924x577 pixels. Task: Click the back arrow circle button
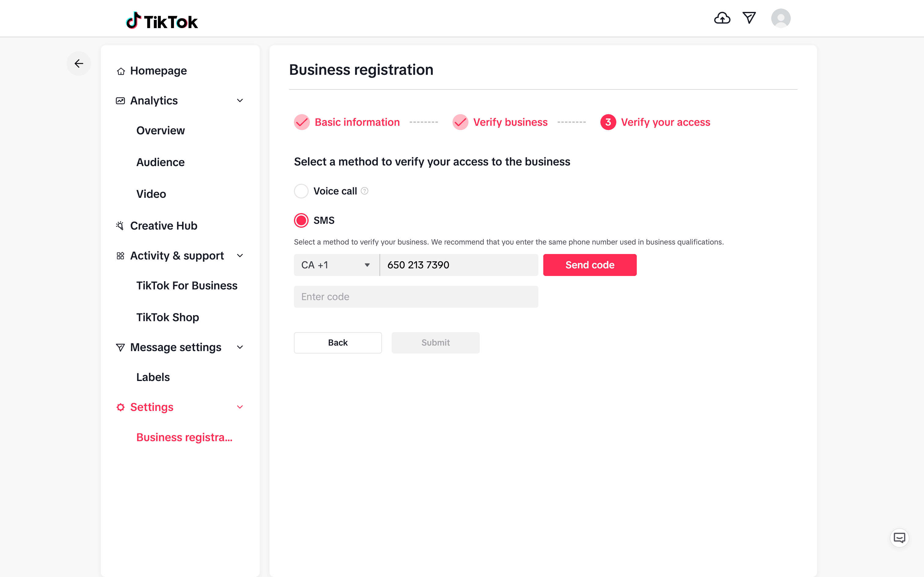tap(79, 64)
